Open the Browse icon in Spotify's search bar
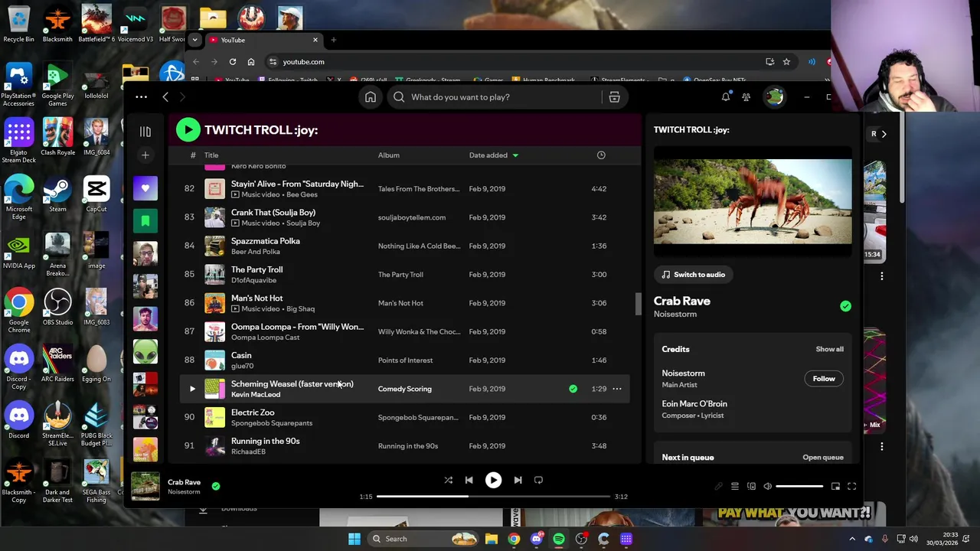 [x=614, y=97]
